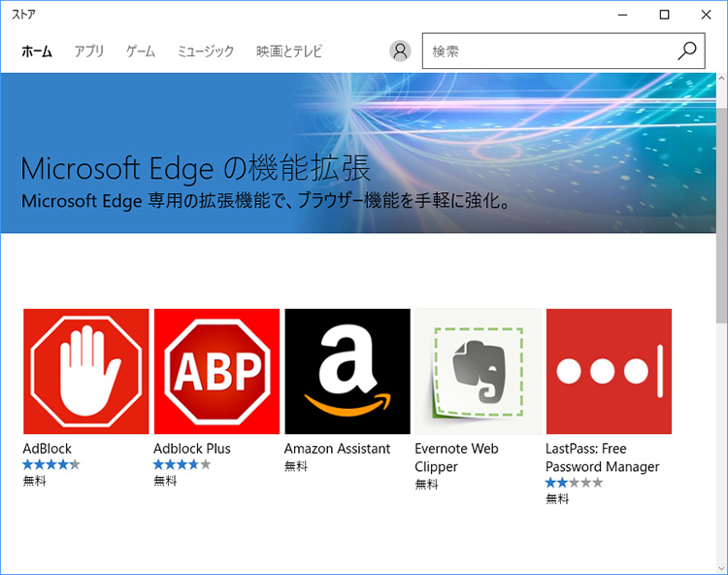Maximize the ストア window
Image resolution: width=728 pixels, height=575 pixels.
point(665,15)
